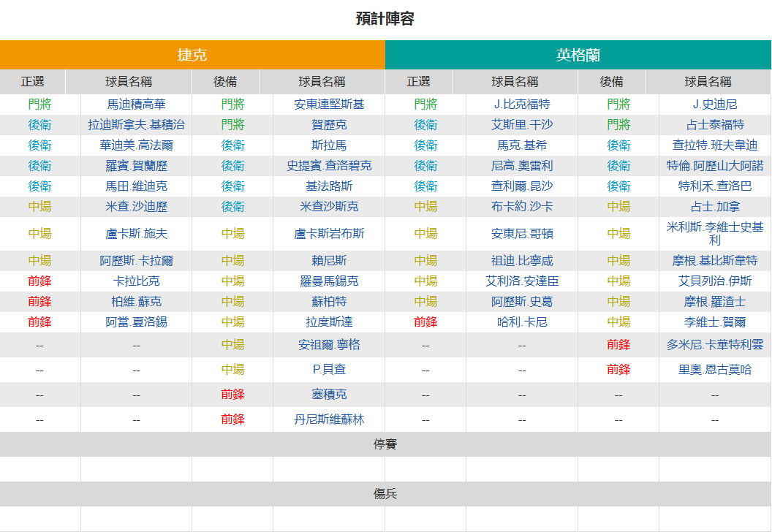Click the 英格蘭 team header
This screenshot has width=772, height=532.
578,55
